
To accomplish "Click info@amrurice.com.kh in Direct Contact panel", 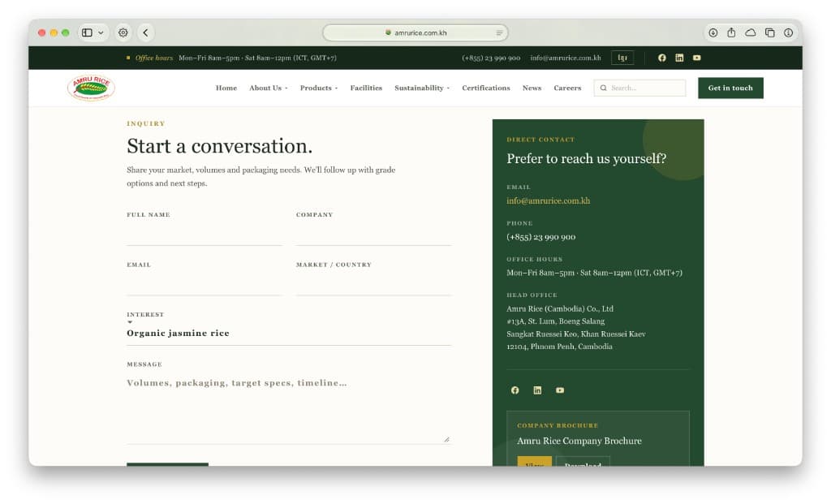I will coord(548,200).
